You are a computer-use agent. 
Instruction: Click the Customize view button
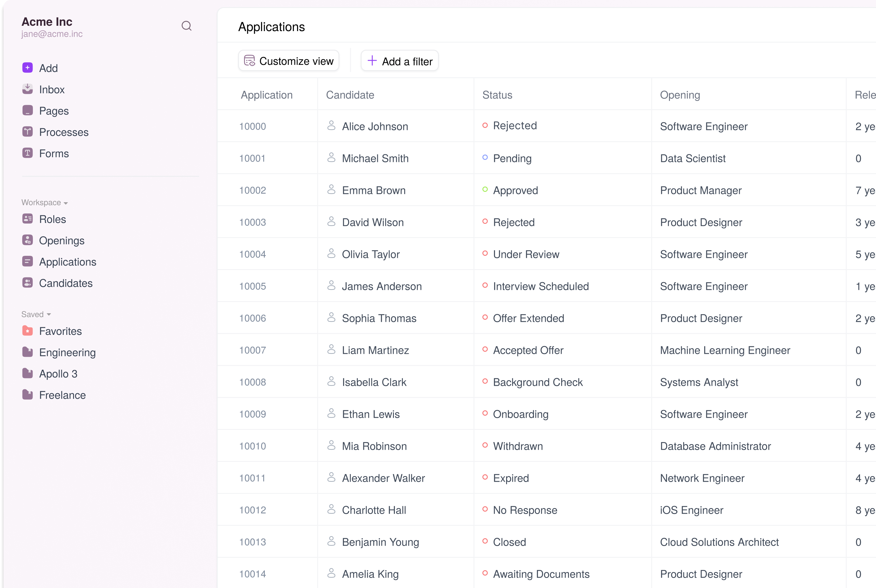coord(289,61)
